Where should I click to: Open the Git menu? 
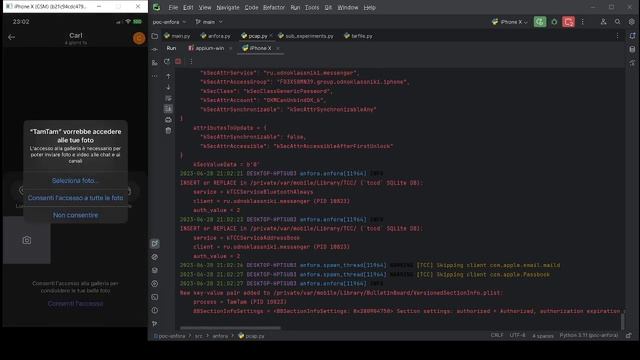(x=328, y=7)
